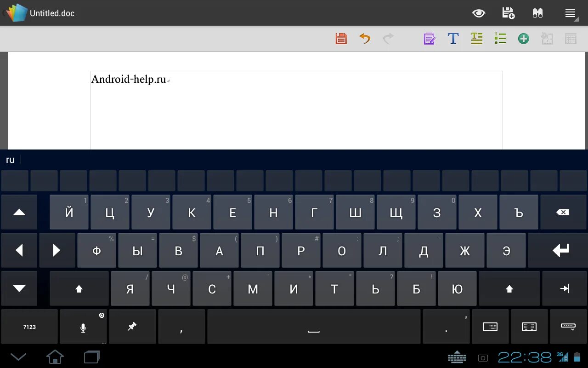Tap the green insert plus icon
Viewport: 588px width, 368px height.
point(524,39)
